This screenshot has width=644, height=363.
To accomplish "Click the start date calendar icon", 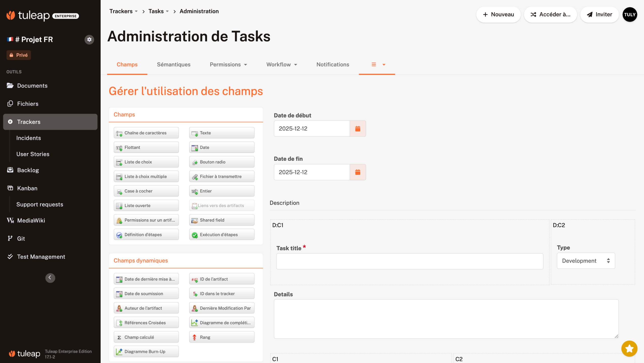I will point(357,129).
